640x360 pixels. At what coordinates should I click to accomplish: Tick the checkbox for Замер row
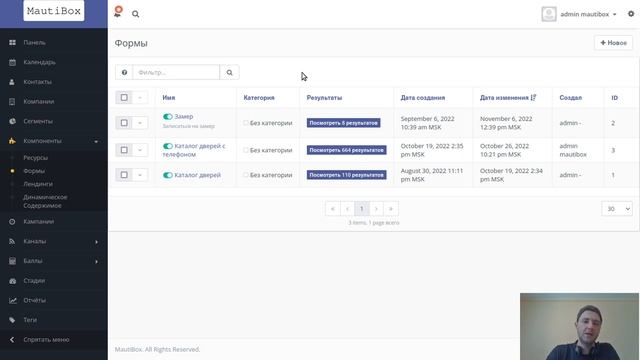[124, 123]
